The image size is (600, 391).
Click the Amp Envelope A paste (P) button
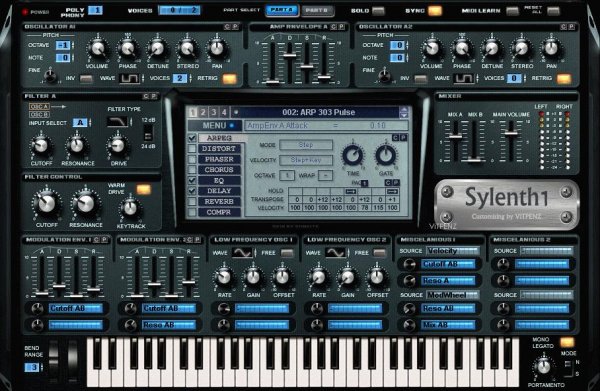pos(341,26)
